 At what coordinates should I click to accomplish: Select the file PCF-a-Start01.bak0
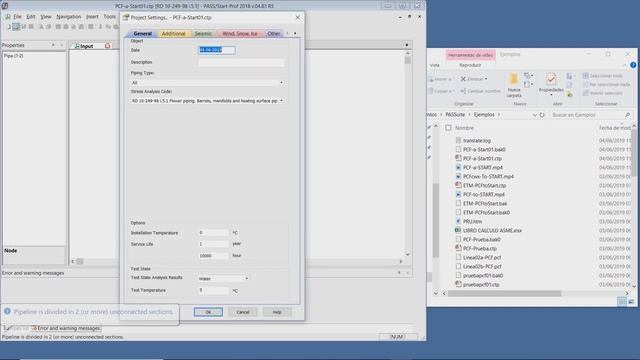[x=484, y=149]
